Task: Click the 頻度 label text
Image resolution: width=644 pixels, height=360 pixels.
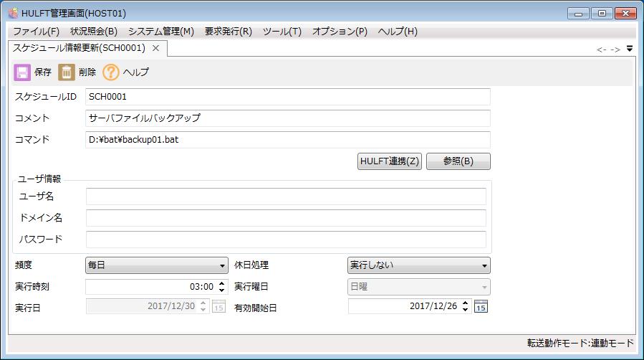Action: click(x=24, y=265)
